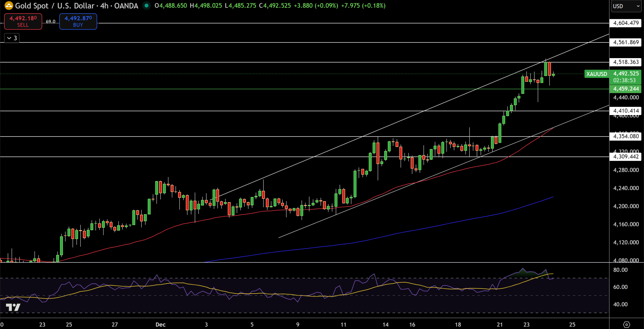Click the Dec label on time axis

pyautogui.click(x=160, y=324)
